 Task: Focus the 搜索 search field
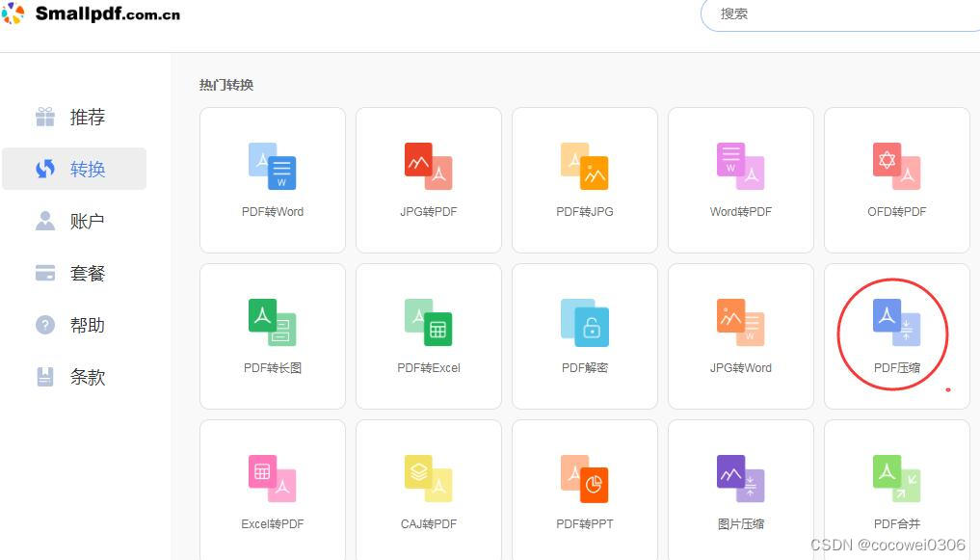(840, 14)
